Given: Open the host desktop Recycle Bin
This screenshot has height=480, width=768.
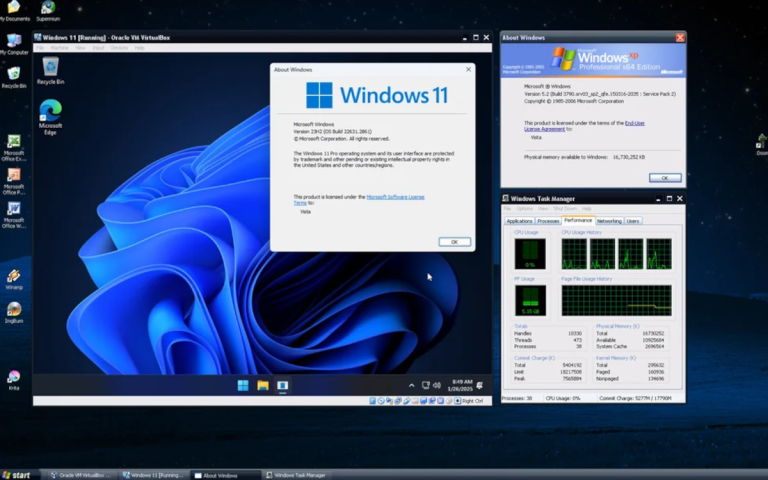Looking at the screenshot, I should click(x=14, y=77).
